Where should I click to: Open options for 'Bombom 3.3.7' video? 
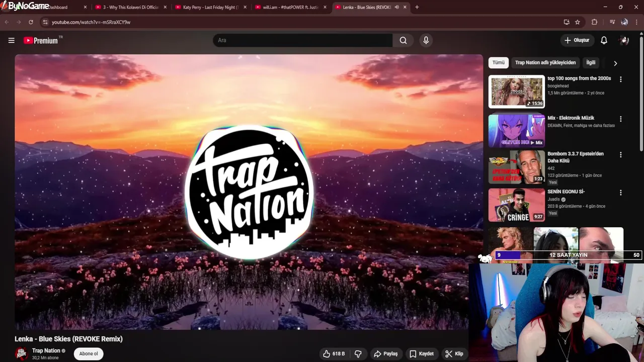[x=620, y=155]
